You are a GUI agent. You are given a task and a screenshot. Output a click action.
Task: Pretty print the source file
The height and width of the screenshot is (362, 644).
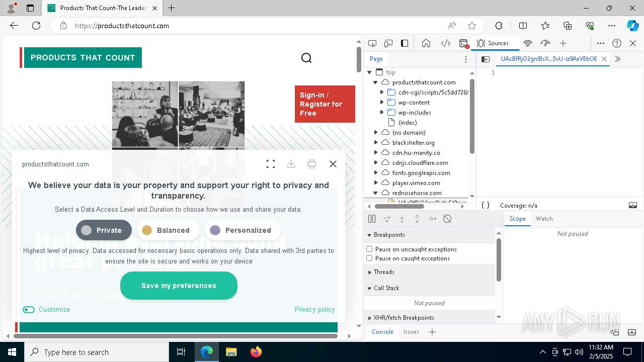coord(486,205)
